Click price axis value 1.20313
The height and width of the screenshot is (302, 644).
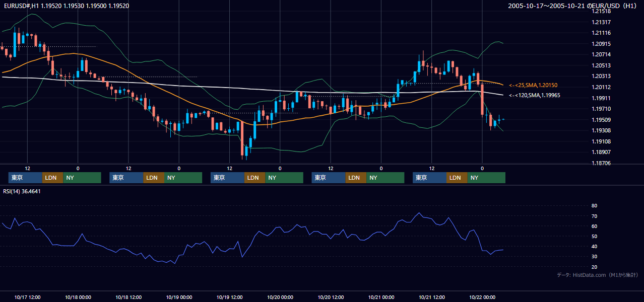(x=602, y=77)
